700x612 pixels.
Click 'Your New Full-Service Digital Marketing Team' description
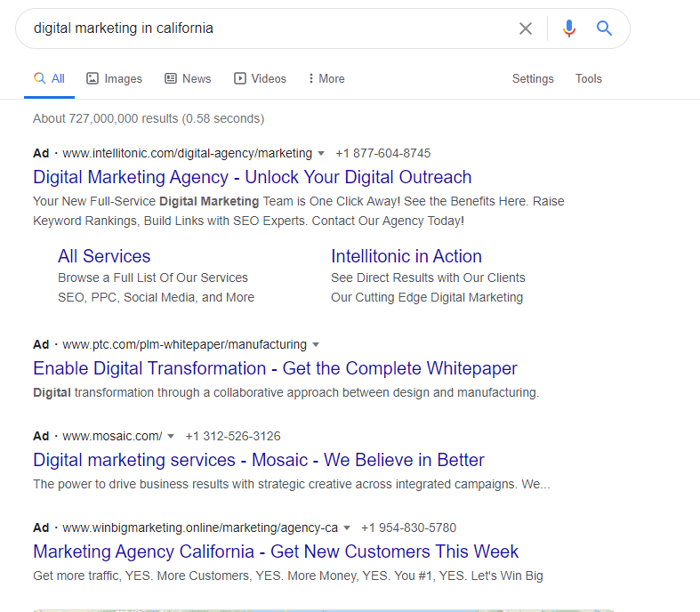click(299, 211)
